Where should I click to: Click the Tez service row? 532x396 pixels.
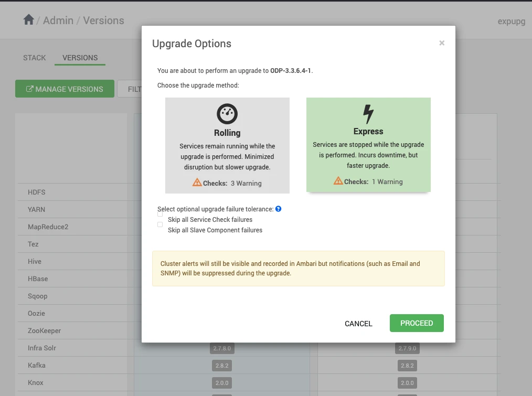[x=72, y=244]
